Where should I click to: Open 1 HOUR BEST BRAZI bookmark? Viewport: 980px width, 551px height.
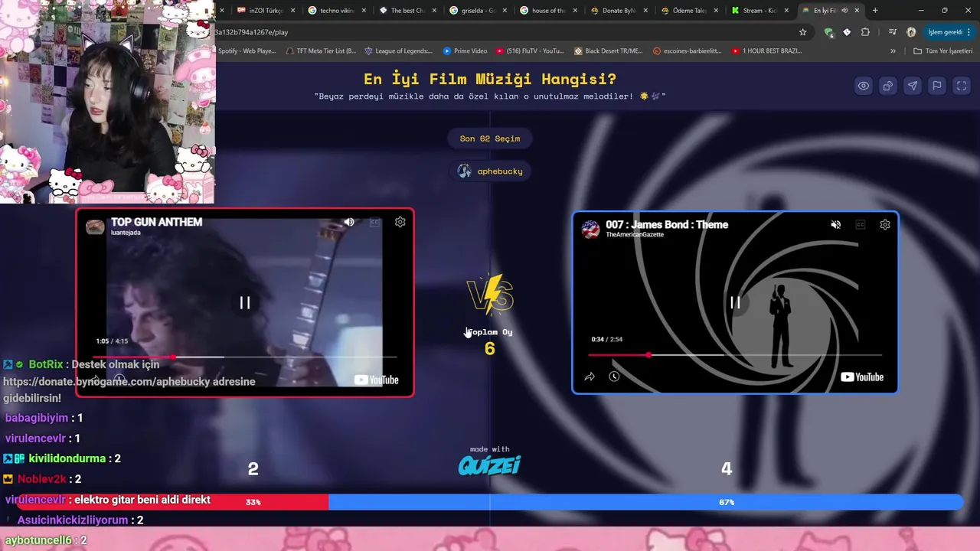[767, 51]
